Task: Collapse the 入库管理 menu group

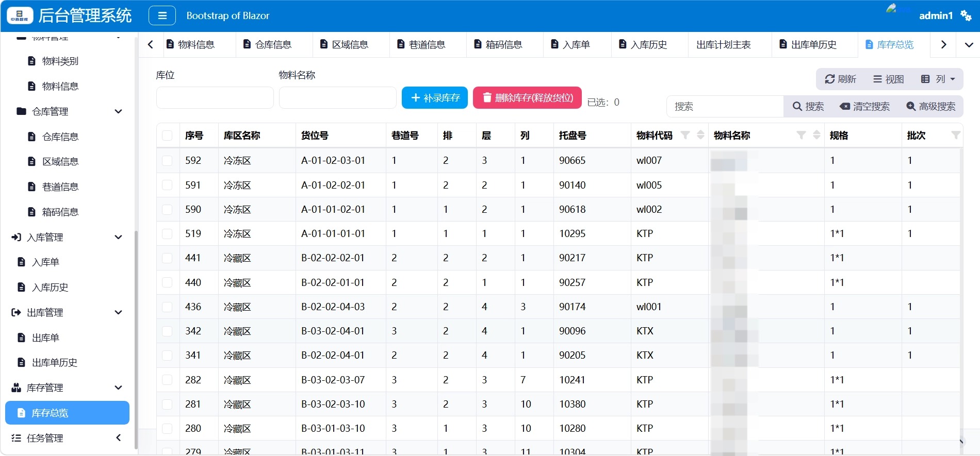Action: click(118, 237)
